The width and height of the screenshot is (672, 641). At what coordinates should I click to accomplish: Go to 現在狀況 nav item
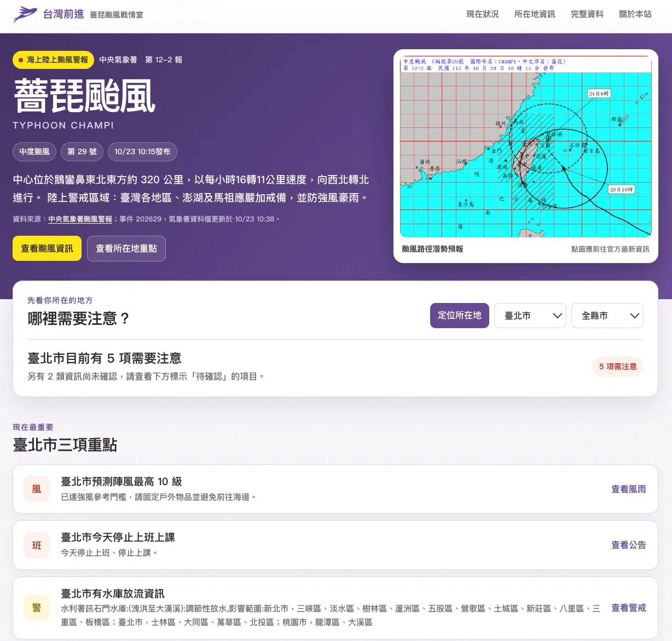482,14
